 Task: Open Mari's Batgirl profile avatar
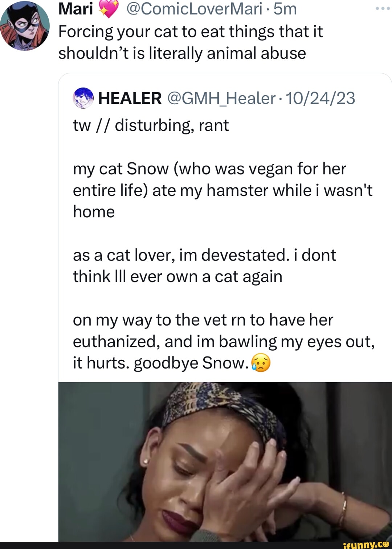[x=25, y=25]
